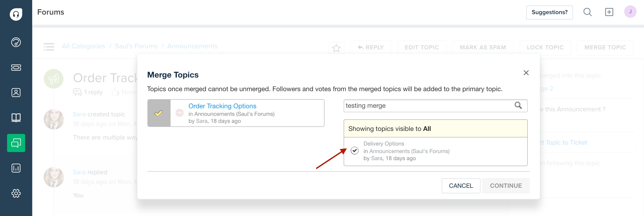The image size is (644, 216).
Task: Click the Merge Topics dialog heading
Action: [x=173, y=75]
